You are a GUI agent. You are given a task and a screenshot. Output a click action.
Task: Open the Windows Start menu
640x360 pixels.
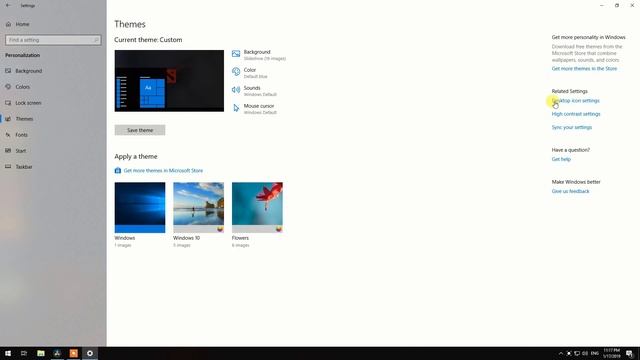pyautogui.click(x=8, y=353)
